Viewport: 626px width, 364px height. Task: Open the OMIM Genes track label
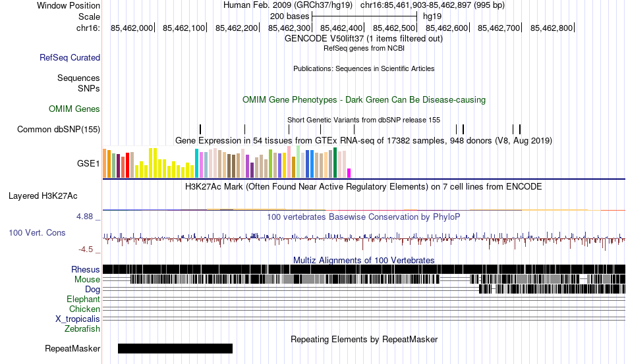tap(74, 109)
